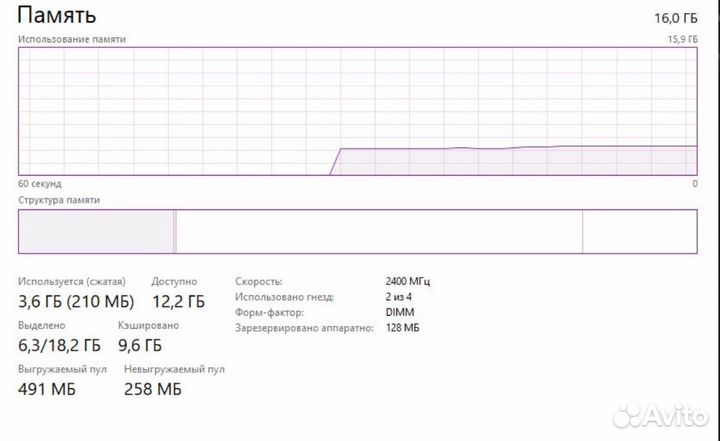
Task: Select the 3,6 ГБ (210 МБ) in-use value
Action: click(x=76, y=301)
